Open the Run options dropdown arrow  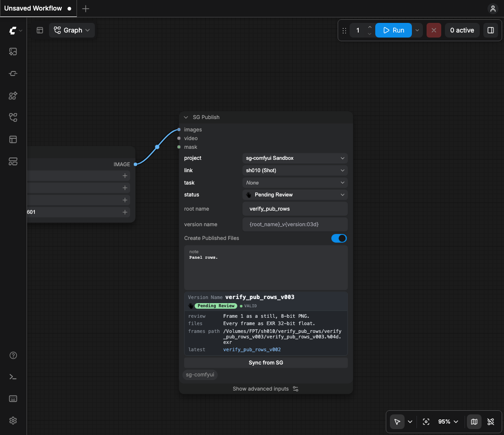[417, 30]
